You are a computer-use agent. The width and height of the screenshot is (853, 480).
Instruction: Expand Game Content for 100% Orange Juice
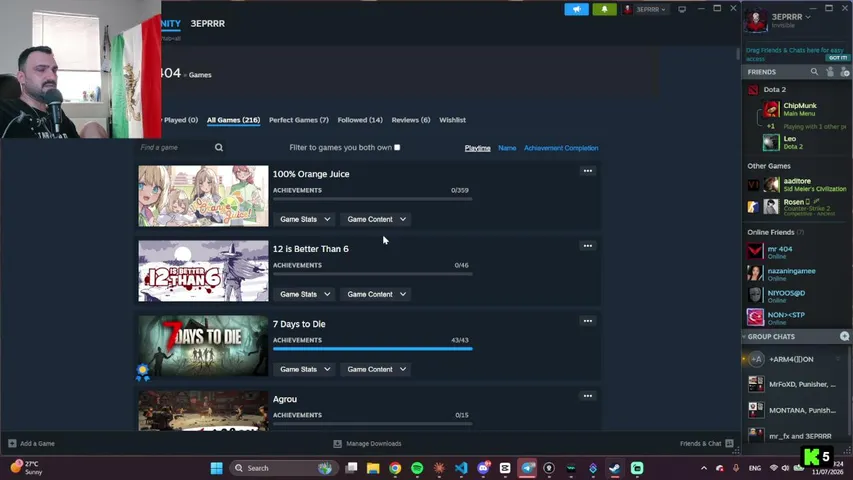pos(376,219)
